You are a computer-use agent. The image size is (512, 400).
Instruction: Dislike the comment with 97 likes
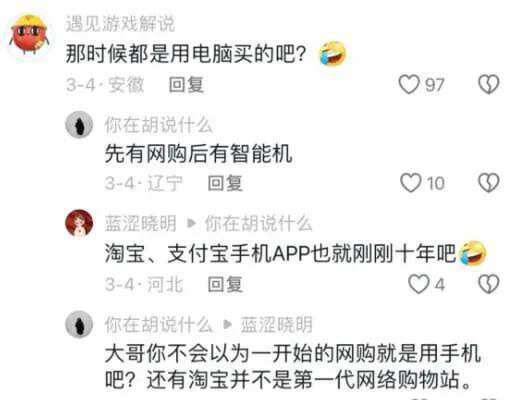tap(489, 84)
